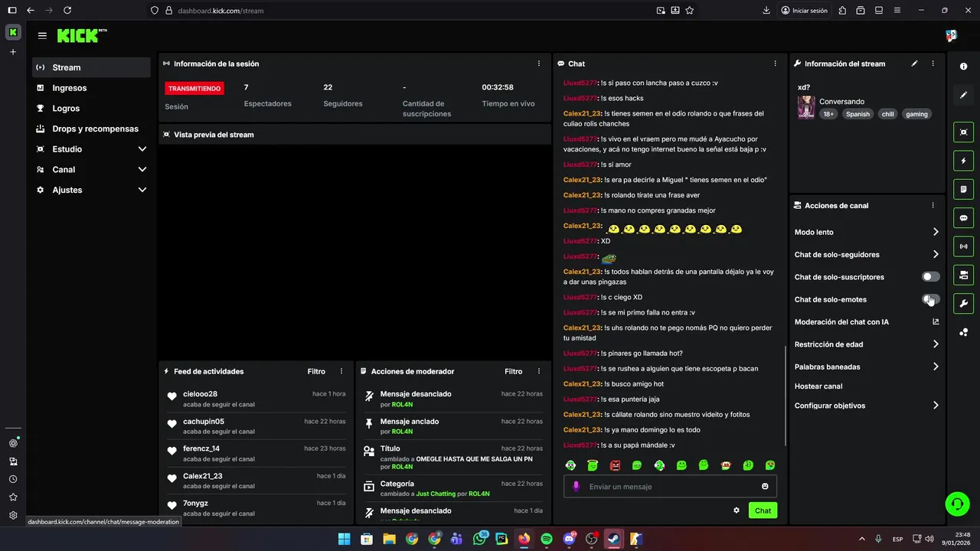Open Información de la sesión three-dot menu

click(x=539, y=64)
